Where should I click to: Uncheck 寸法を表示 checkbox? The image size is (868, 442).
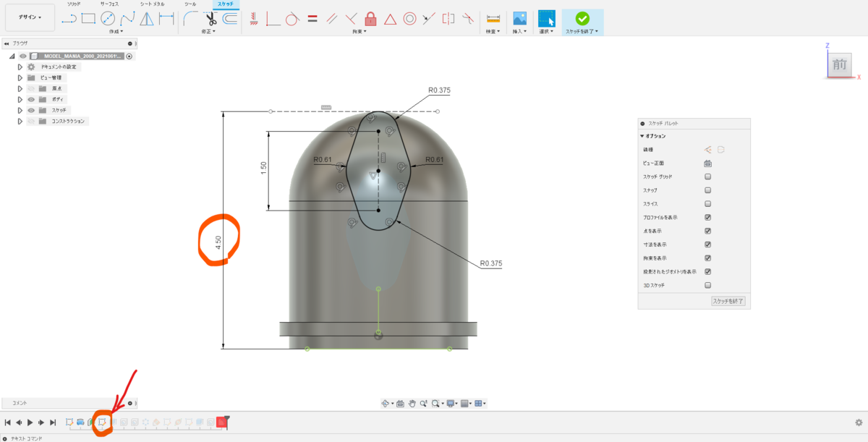(708, 245)
